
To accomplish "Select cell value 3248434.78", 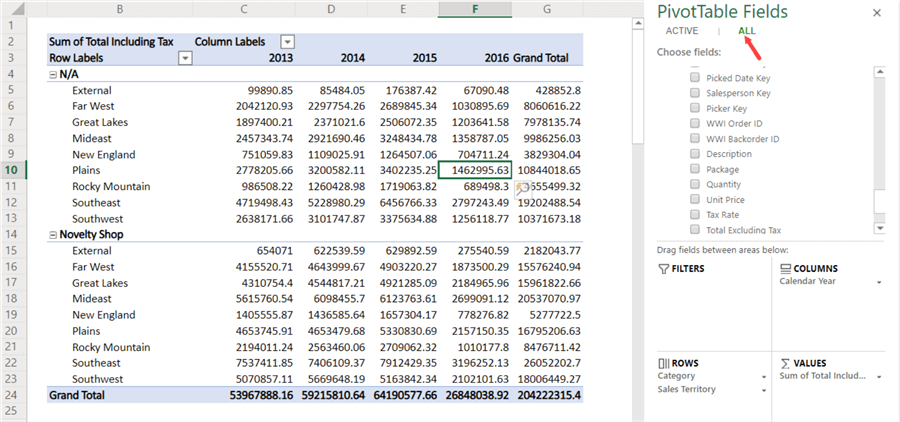I will (x=402, y=138).
